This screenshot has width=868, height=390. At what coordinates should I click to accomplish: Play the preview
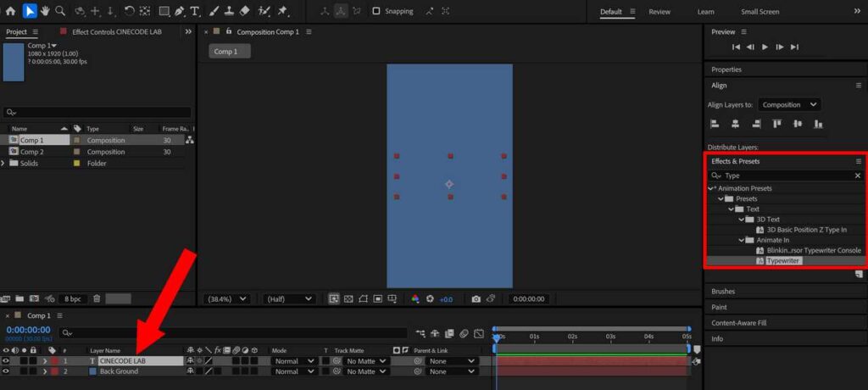click(x=765, y=47)
